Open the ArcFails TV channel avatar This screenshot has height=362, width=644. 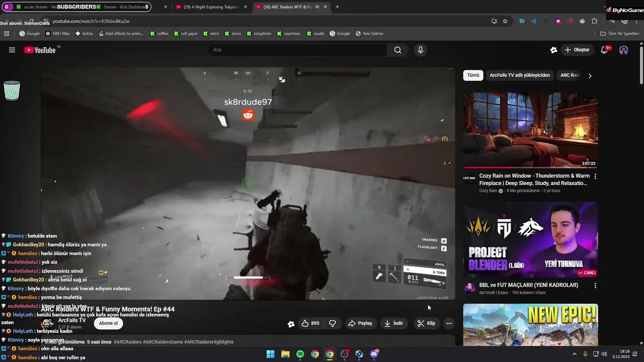coord(48,323)
